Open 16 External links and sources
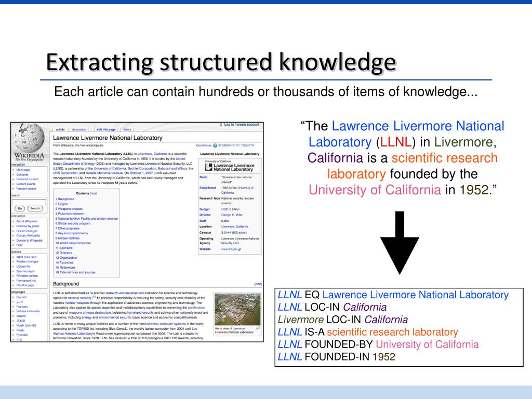 pyautogui.click(x=75, y=272)
